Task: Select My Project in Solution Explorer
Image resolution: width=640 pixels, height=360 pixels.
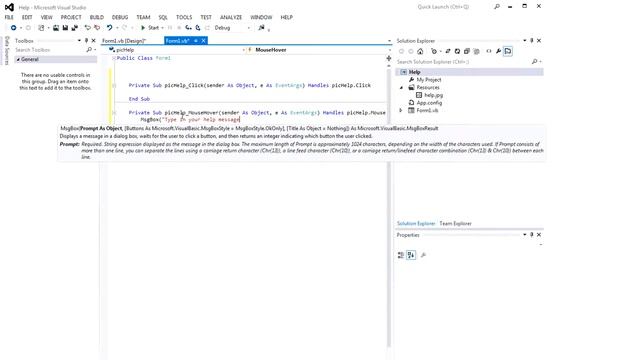Action: (x=429, y=80)
